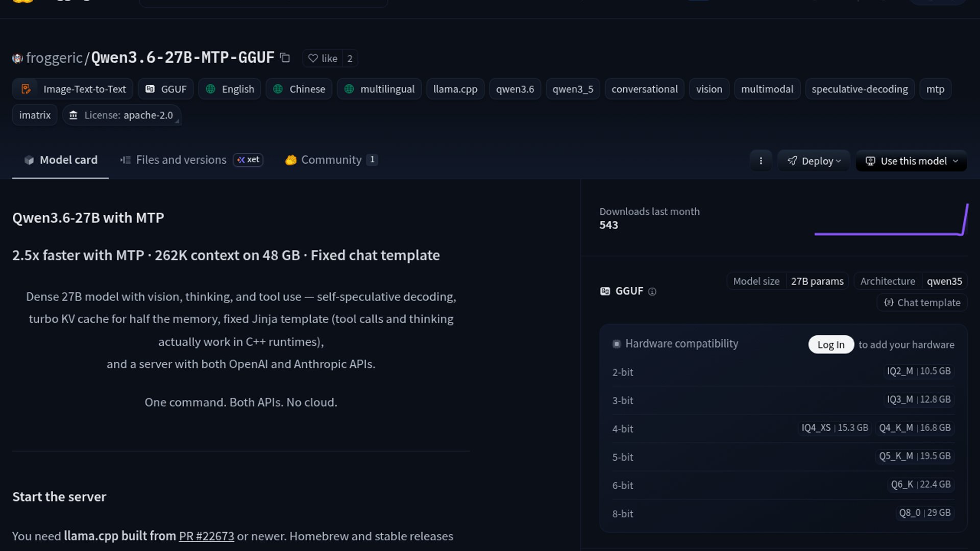Open the License apache-2.0 tag
This screenshot has height=551, width=980.
pos(121,115)
